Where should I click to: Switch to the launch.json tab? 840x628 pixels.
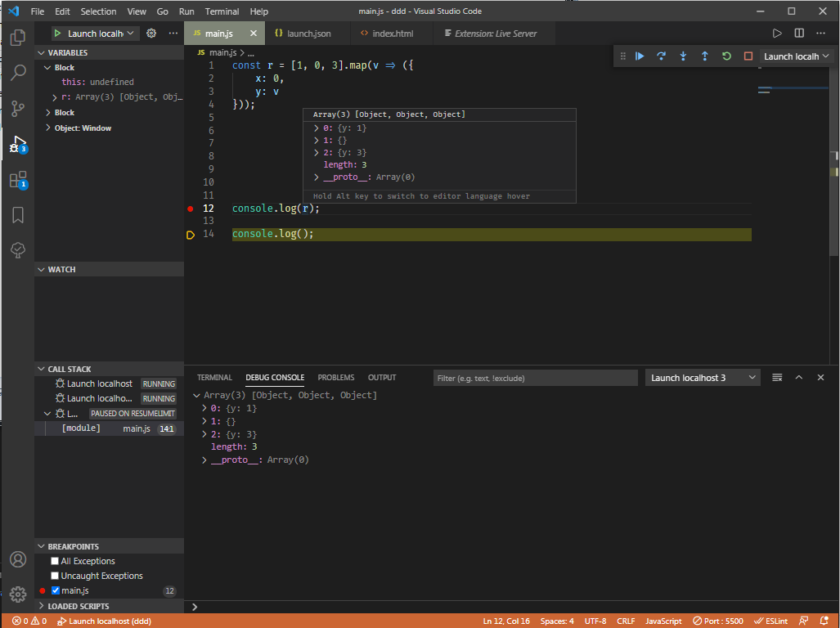308,34
